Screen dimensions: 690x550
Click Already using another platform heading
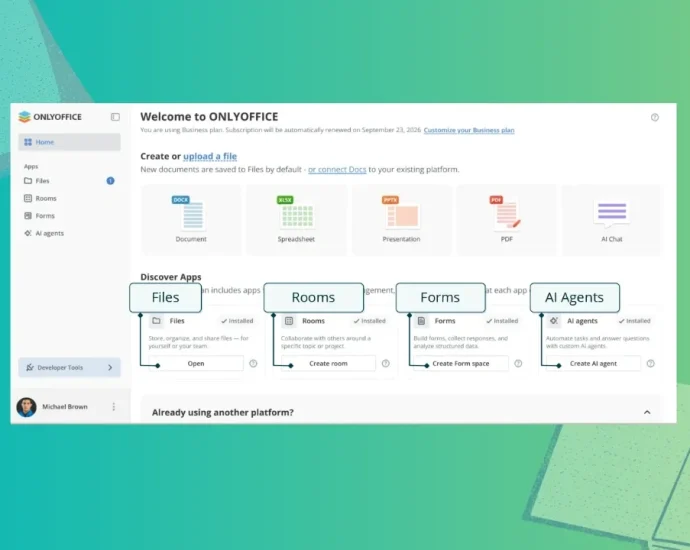(223, 412)
